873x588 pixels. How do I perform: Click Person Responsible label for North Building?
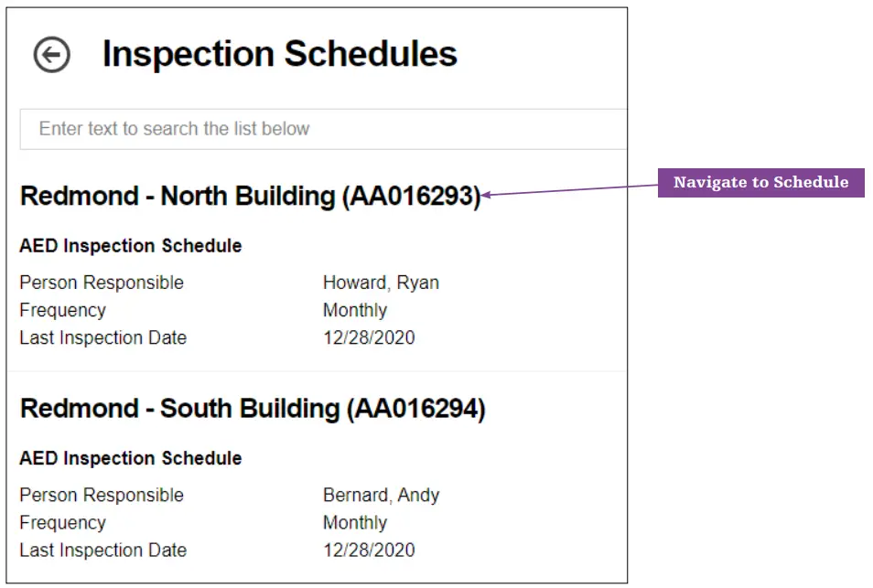coord(102,283)
